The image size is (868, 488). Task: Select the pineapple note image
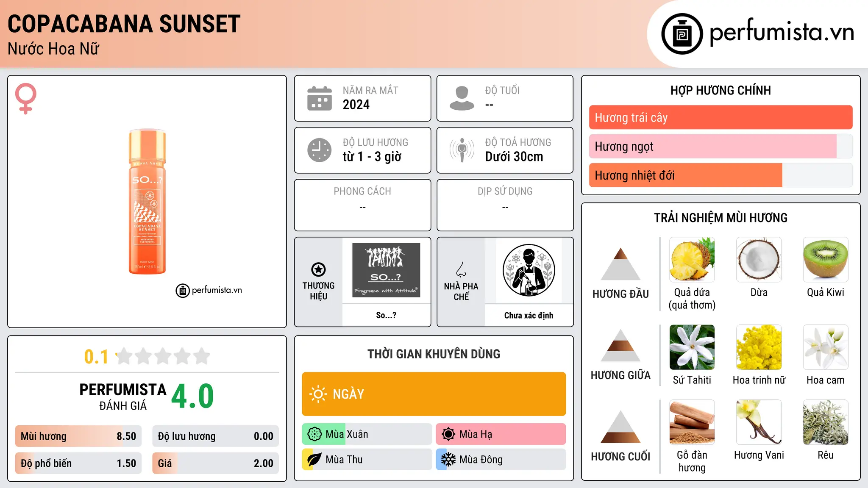coord(692,260)
